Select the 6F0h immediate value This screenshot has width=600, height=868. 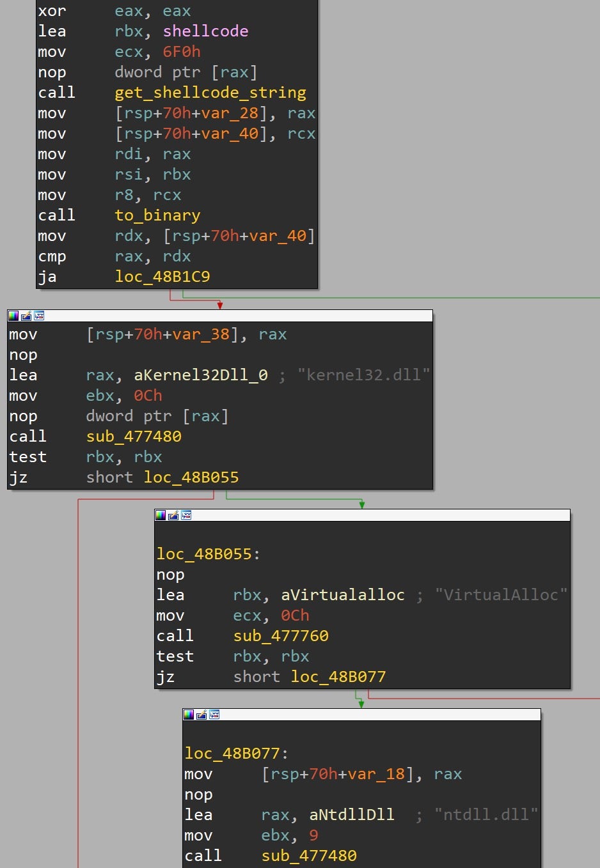tap(182, 52)
